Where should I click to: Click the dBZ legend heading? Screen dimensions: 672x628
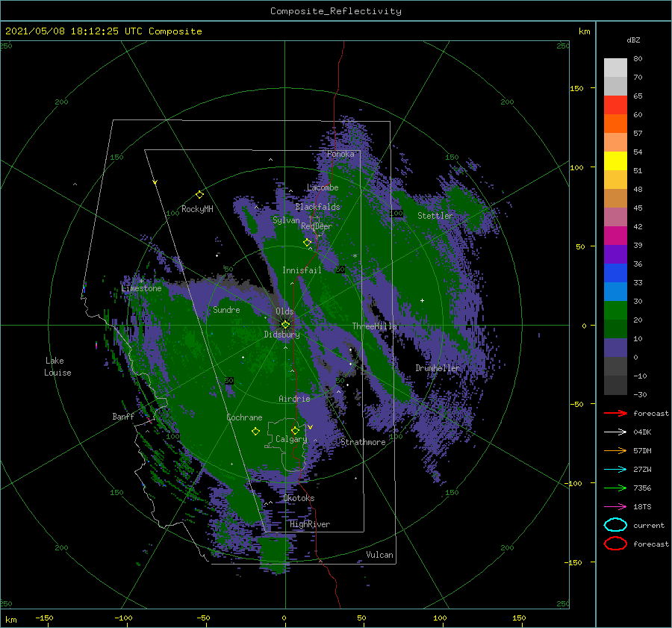[633, 40]
